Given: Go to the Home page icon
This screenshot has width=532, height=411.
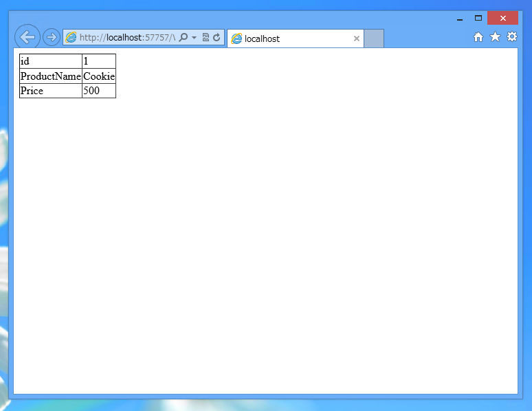Looking at the screenshot, I should click(478, 37).
